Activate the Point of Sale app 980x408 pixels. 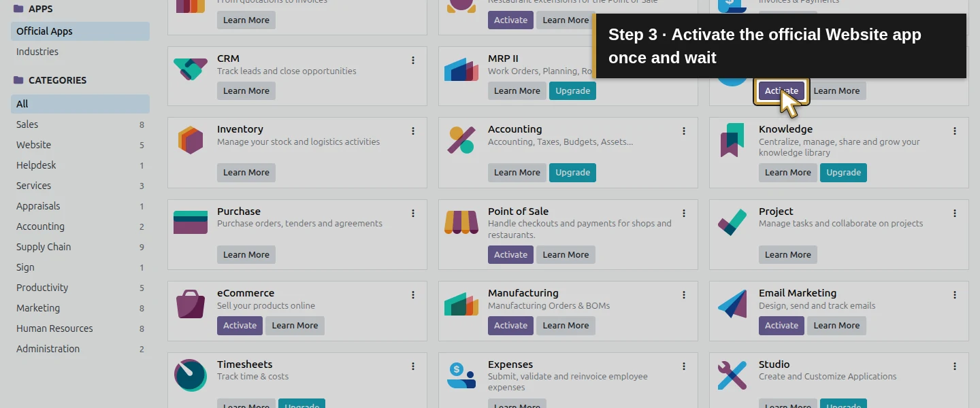click(511, 255)
